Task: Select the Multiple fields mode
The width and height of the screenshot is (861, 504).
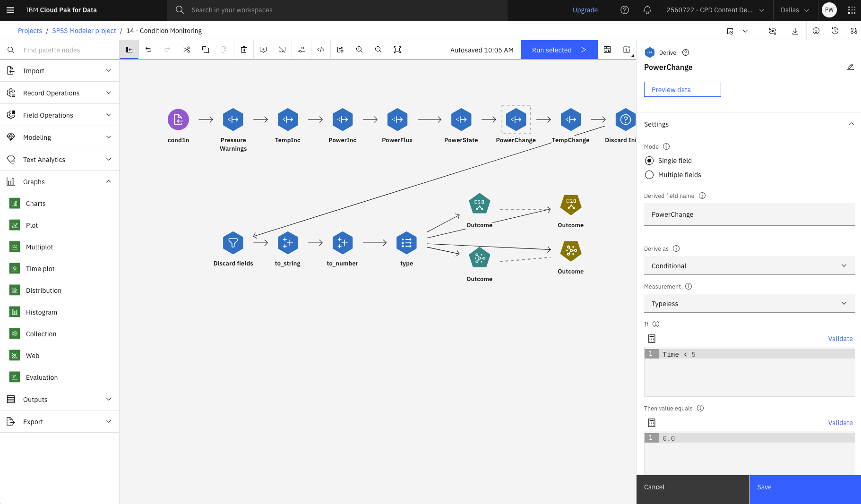Action: click(x=649, y=175)
